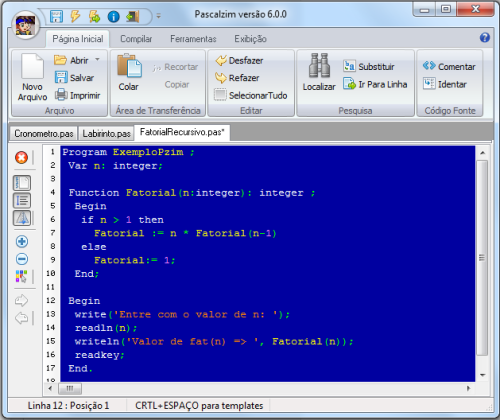Click the Desfazer button
The image size is (500, 420).
tap(239, 60)
